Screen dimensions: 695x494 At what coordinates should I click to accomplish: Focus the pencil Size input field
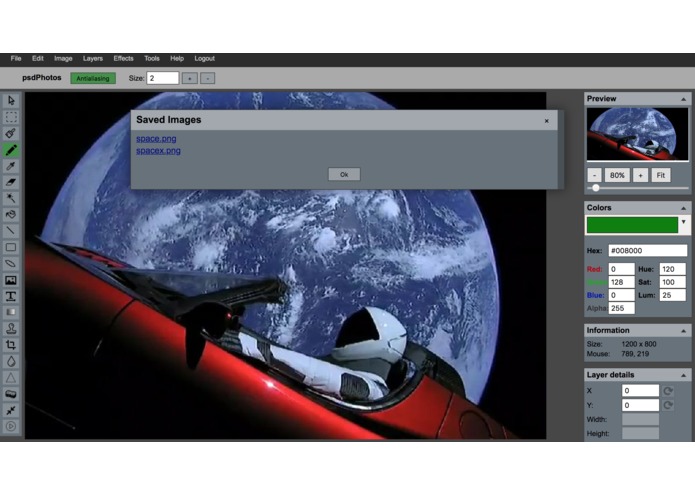163,78
